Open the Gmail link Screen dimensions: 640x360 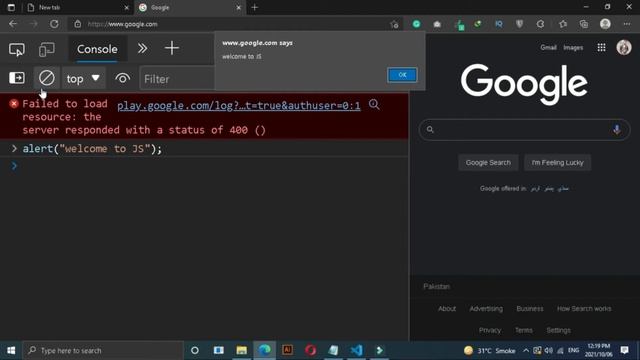click(x=548, y=47)
